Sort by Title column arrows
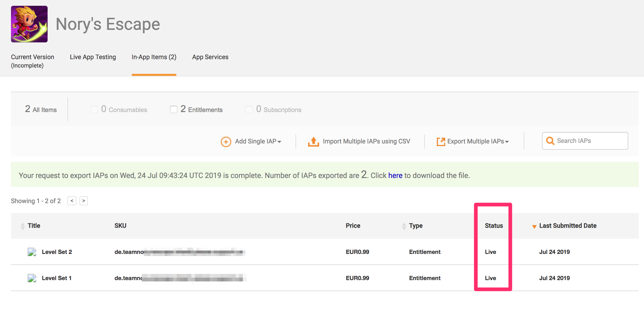The height and width of the screenshot is (311, 644). pyautogui.click(x=23, y=226)
